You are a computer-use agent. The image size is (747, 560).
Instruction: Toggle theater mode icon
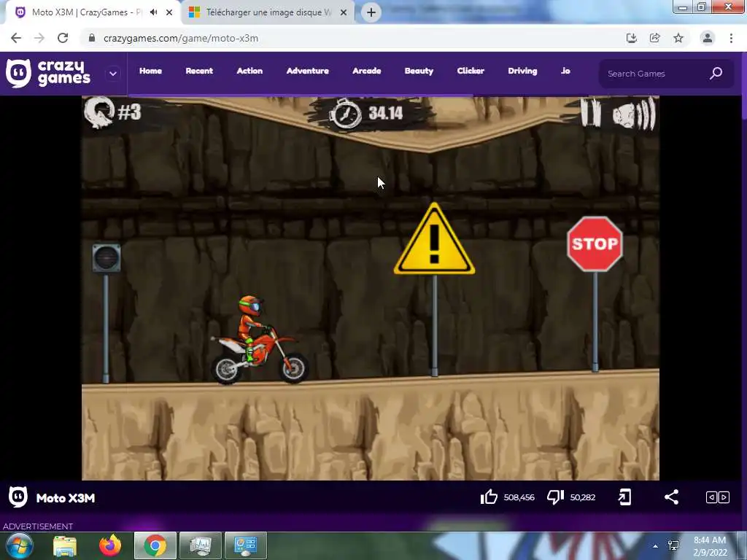(718, 497)
